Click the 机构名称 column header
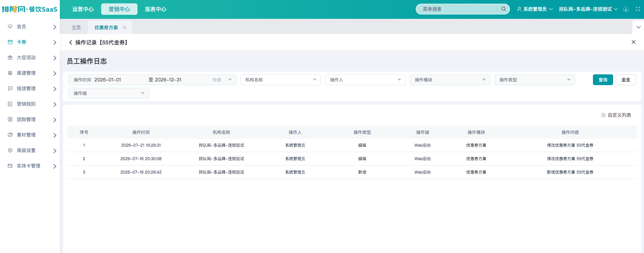Viewport: 644px width, 253px height. tap(222, 132)
